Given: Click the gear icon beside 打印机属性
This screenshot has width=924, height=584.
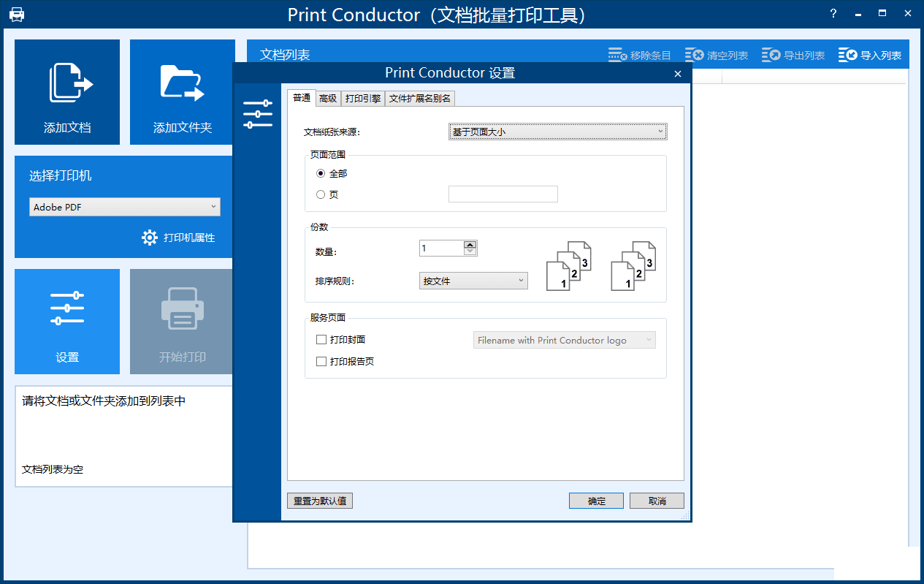Looking at the screenshot, I should coord(150,238).
